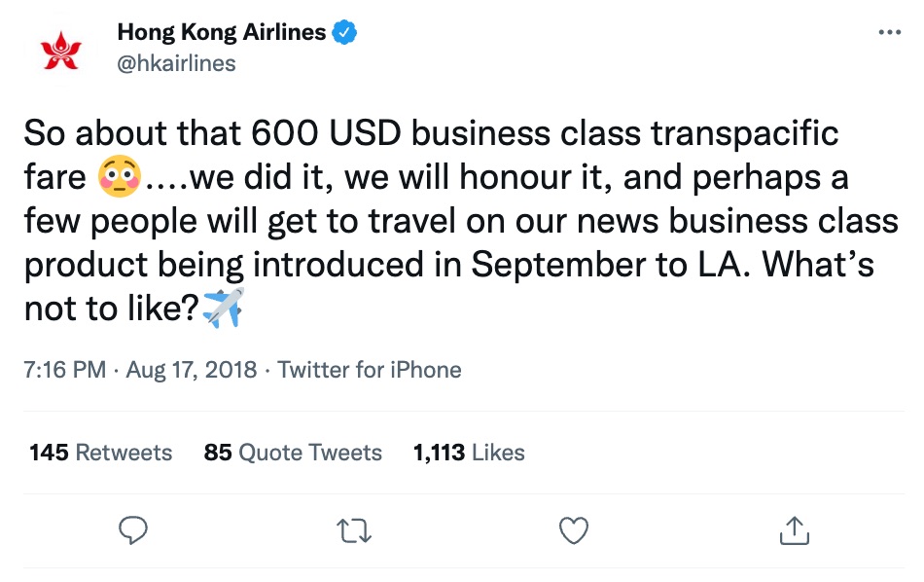Viewport: 924px width, 582px height.
Task: Click the blue verified badge next to the name
Action: (342, 31)
